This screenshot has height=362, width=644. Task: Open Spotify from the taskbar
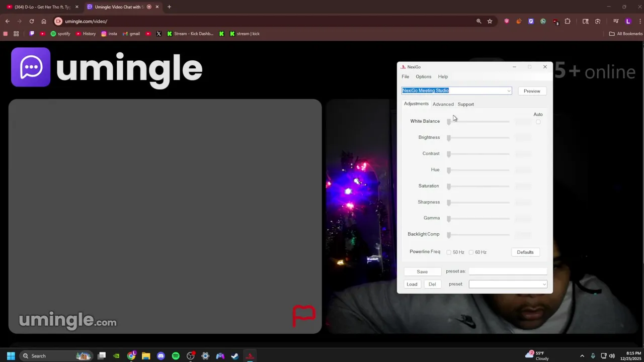click(x=176, y=356)
